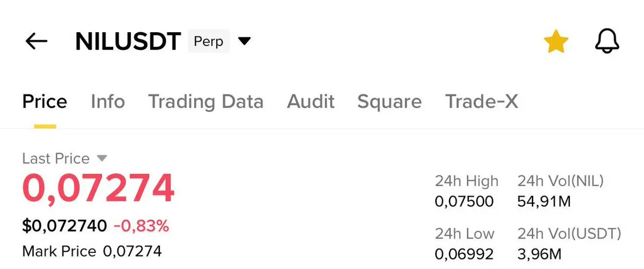Switch to the Info tab
This screenshot has height=269, width=644.
pos(108,101)
